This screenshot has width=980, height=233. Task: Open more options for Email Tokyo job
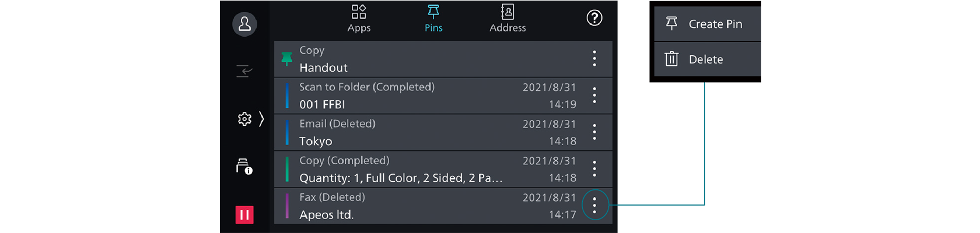[594, 132]
